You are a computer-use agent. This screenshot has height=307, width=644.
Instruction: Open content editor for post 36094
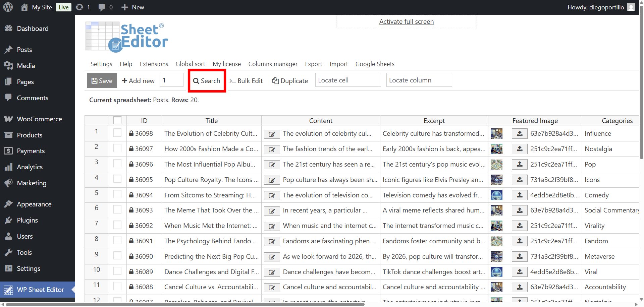coord(272,195)
